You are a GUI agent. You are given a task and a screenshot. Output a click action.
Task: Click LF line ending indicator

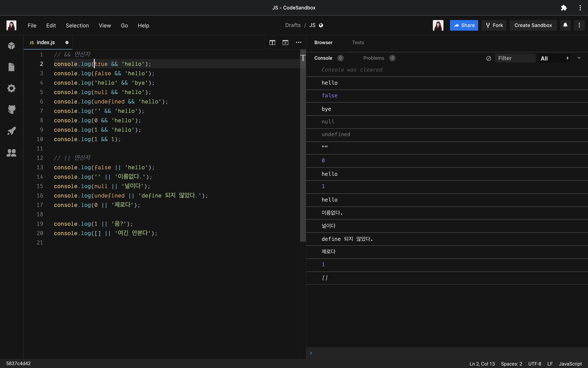550,364
